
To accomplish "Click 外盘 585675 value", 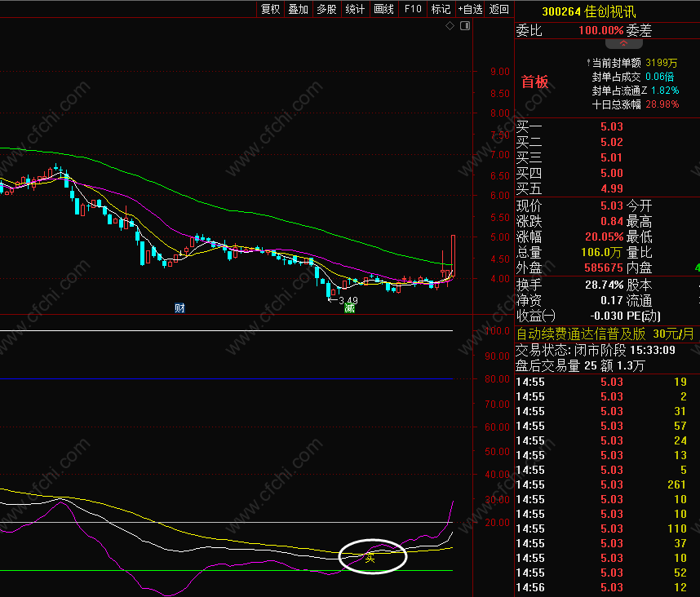I will tap(604, 268).
